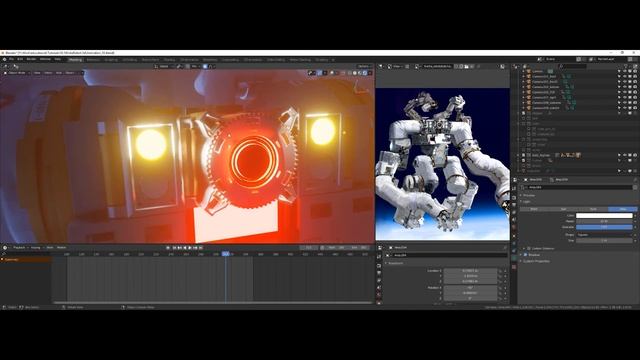Image resolution: width=640 pixels, height=360 pixels.
Task: Open the Edit menu
Action: 20,59
